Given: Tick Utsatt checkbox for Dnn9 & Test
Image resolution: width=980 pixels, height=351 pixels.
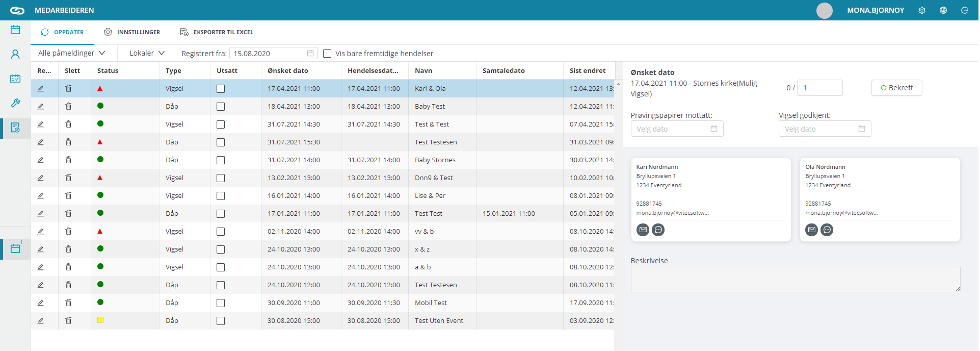Looking at the screenshot, I should pyautogui.click(x=221, y=178).
